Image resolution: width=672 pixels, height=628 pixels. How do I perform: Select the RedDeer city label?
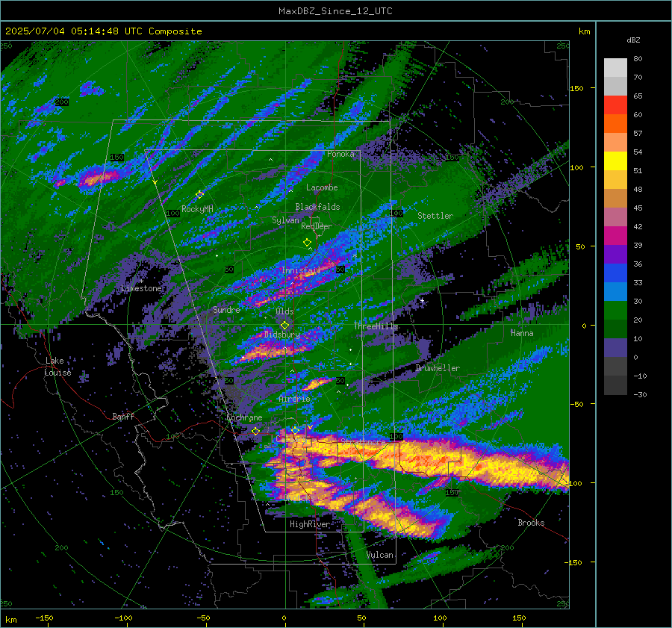coord(317,226)
